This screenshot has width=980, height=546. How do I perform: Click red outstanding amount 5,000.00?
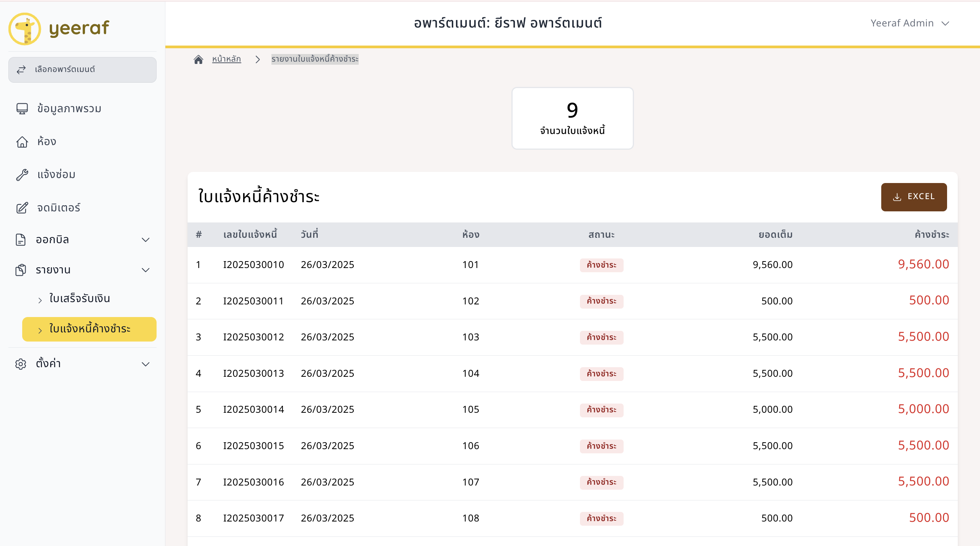point(923,409)
